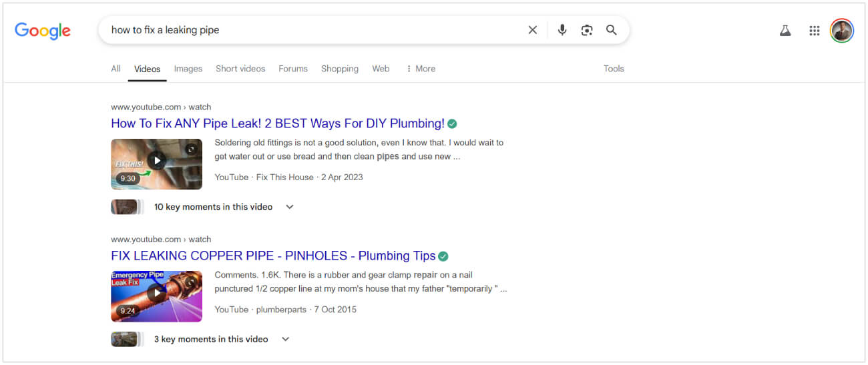
Task: Expand 3 key moments chevron
Action: [x=285, y=339]
